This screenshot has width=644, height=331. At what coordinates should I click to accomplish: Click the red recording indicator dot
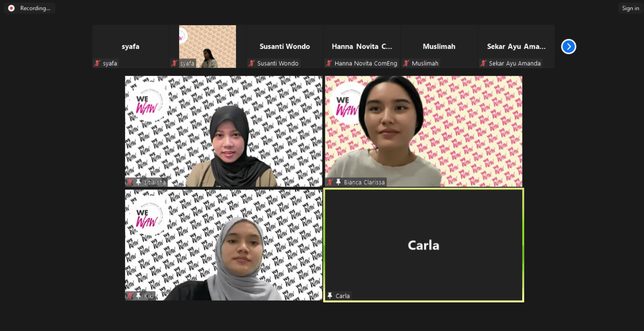pyautogui.click(x=11, y=8)
